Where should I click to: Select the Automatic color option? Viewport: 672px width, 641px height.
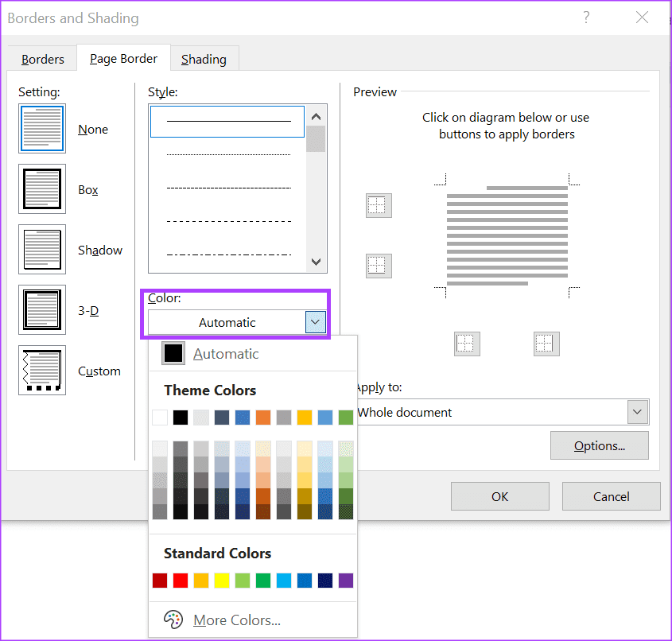point(225,354)
